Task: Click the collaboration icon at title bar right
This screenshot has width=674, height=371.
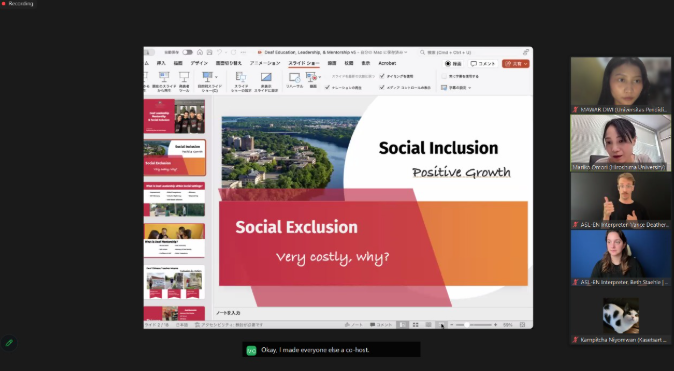Action: tap(526, 52)
